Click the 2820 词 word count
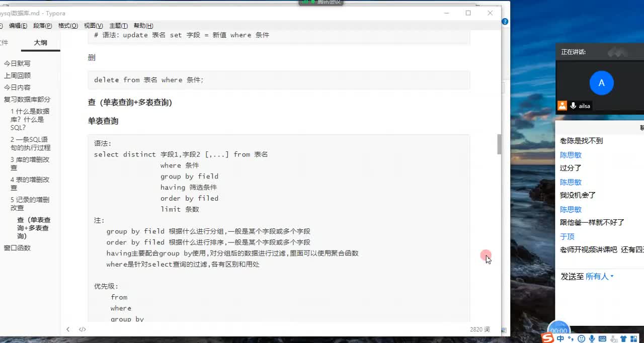The height and width of the screenshot is (343, 644). [x=479, y=329]
